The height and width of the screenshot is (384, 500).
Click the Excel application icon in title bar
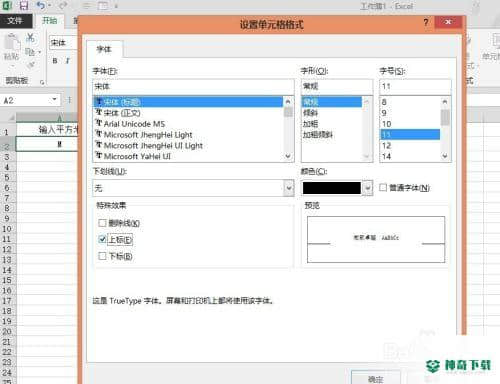click(x=7, y=5)
